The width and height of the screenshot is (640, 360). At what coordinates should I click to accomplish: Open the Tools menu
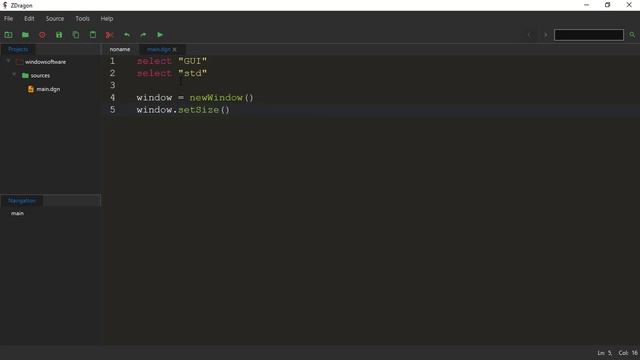point(82,19)
